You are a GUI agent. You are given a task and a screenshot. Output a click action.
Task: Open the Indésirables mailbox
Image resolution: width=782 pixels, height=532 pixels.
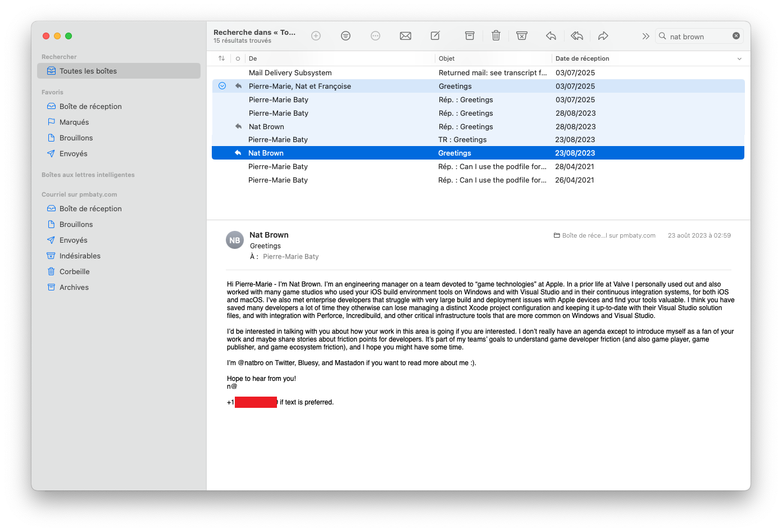80,256
